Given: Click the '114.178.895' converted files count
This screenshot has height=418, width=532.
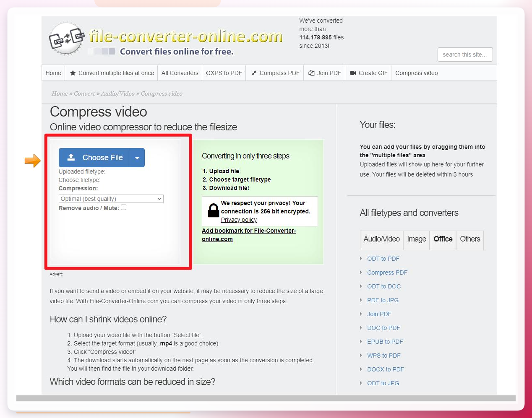Looking at the screenshot, I should [316, 37].
